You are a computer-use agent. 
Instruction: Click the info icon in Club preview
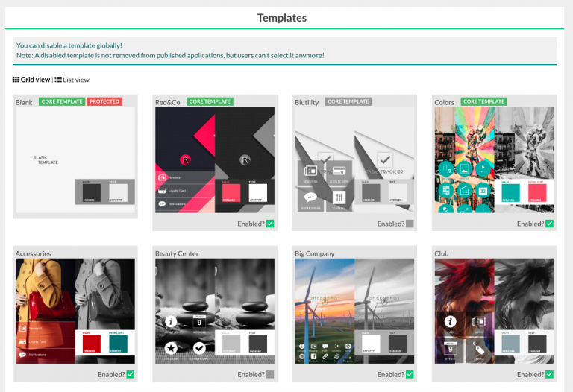coord(450,322)
